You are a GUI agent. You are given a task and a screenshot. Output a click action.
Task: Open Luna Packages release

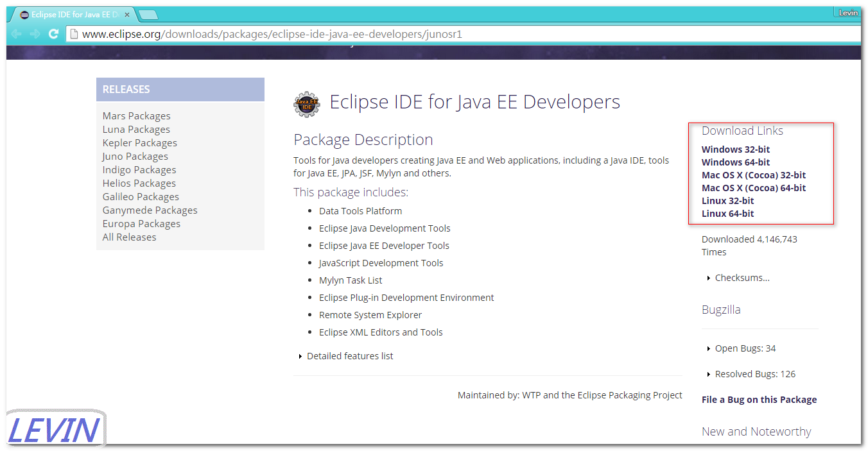(x=136, y=130)
